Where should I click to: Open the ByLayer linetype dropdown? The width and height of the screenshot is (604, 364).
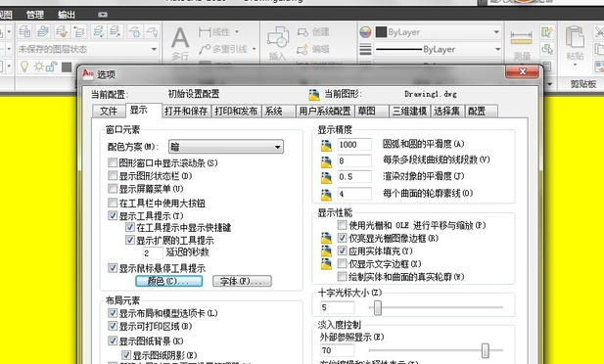[x=438, y=49]
